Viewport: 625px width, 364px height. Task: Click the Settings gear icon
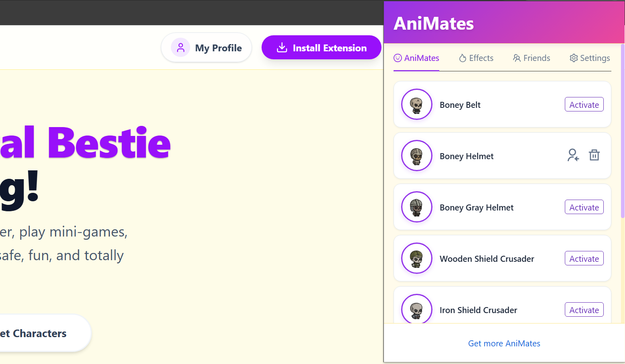coord(574,58)
